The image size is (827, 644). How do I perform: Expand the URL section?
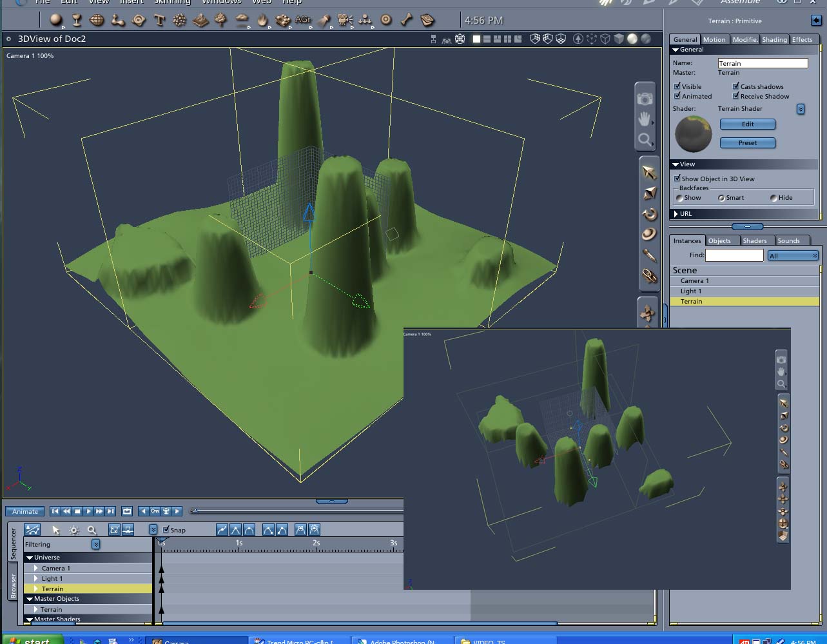676,214
